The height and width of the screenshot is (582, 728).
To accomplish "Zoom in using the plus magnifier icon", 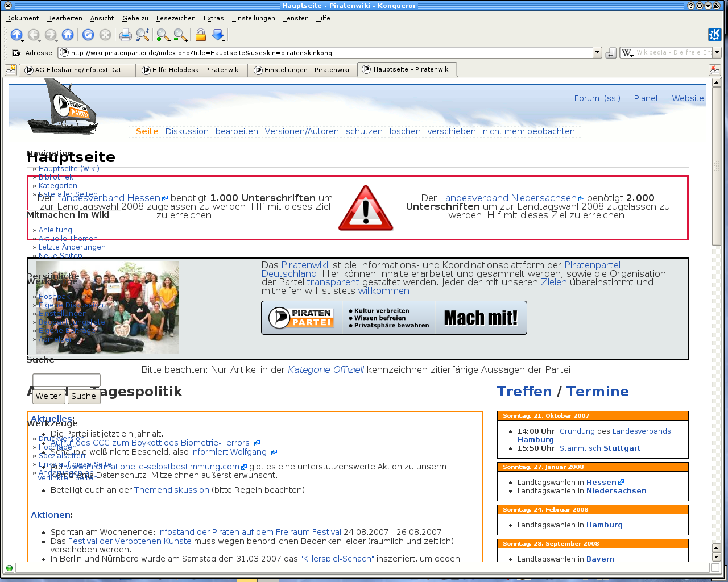I will [163, 35].
